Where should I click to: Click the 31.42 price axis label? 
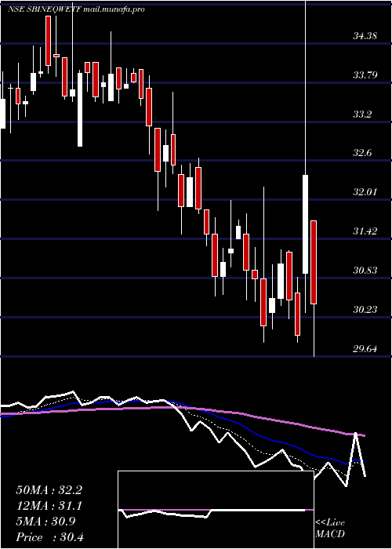coord(365,231)
